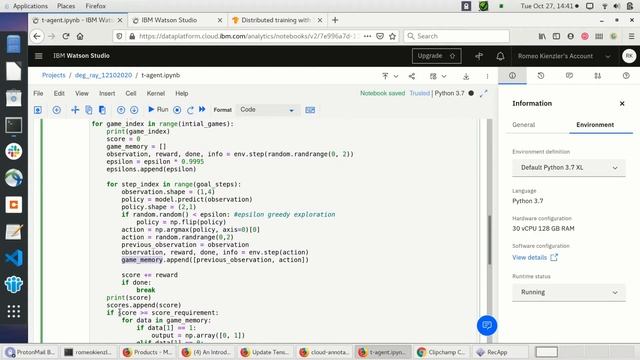Go back in Firefox browser
Screen dimensions: 640x360
tap(37, 36)
